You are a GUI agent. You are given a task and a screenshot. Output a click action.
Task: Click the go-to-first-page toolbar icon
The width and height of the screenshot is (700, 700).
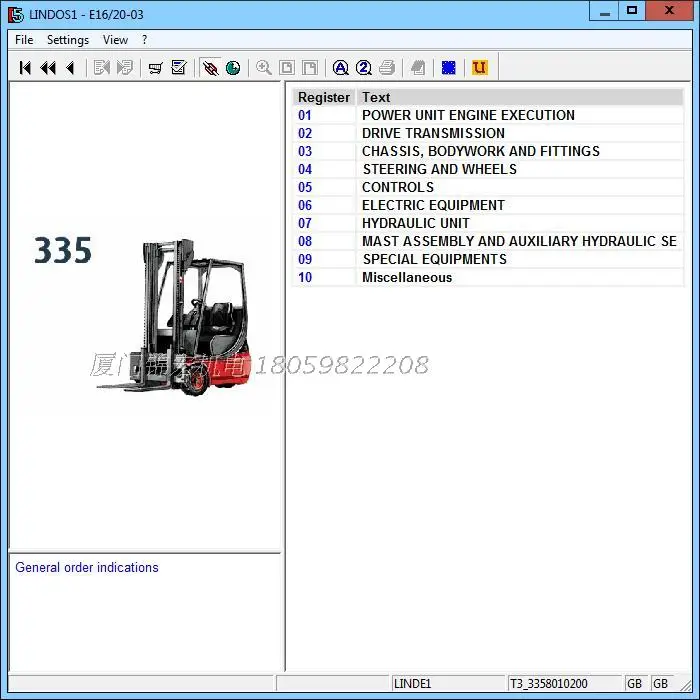pyautogui.click(x=25, y=68)
